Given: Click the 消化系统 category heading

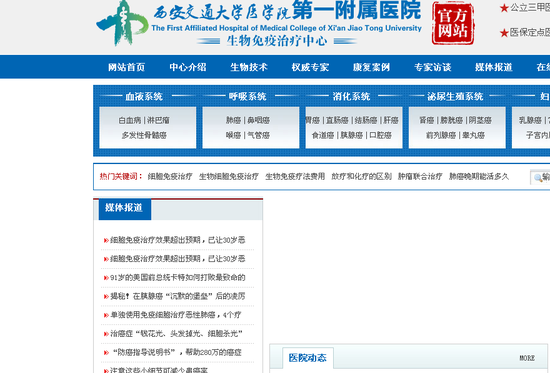Looking at the screenshot, I should [351, 96].
